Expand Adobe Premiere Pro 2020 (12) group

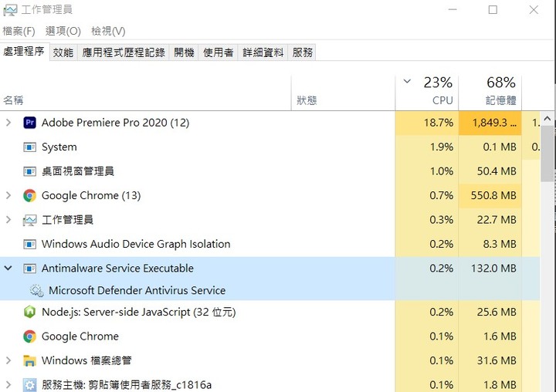pyautogui.click(x=8, y=123)
